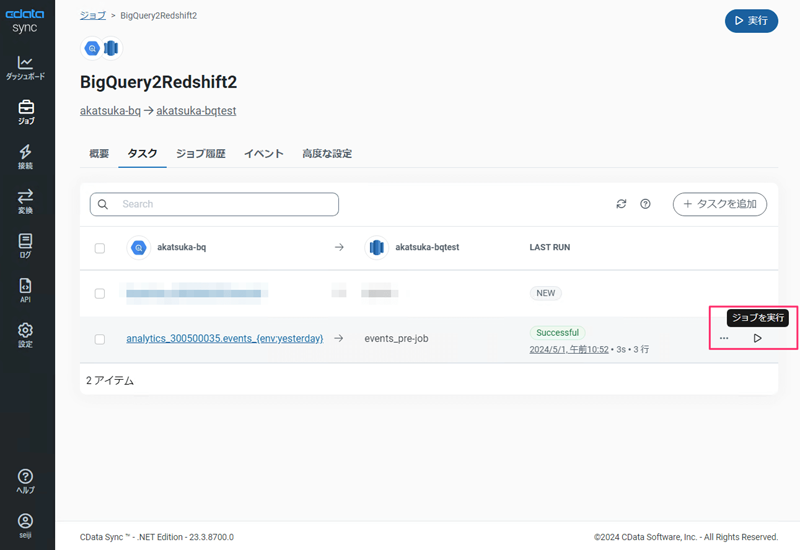Click the events_pre-job destination table text
Image resolution: width=800 pixels, height=550 pixels.
(396, 338)
